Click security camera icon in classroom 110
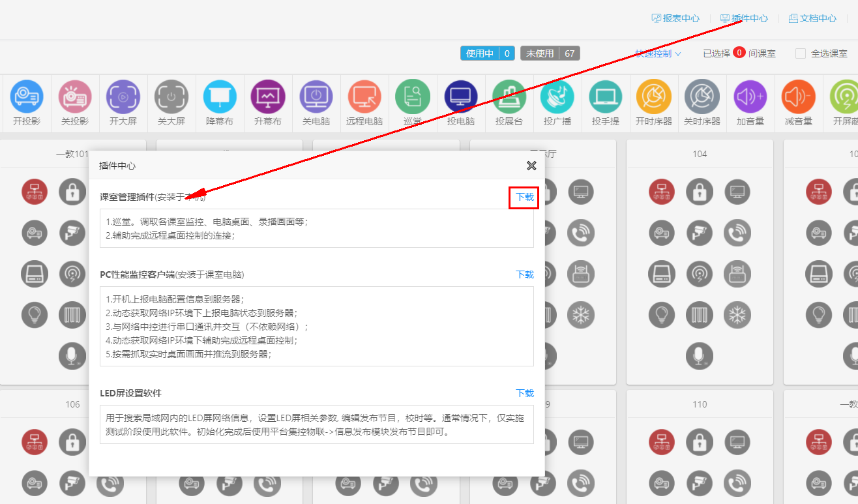 [x=700, y=483]
